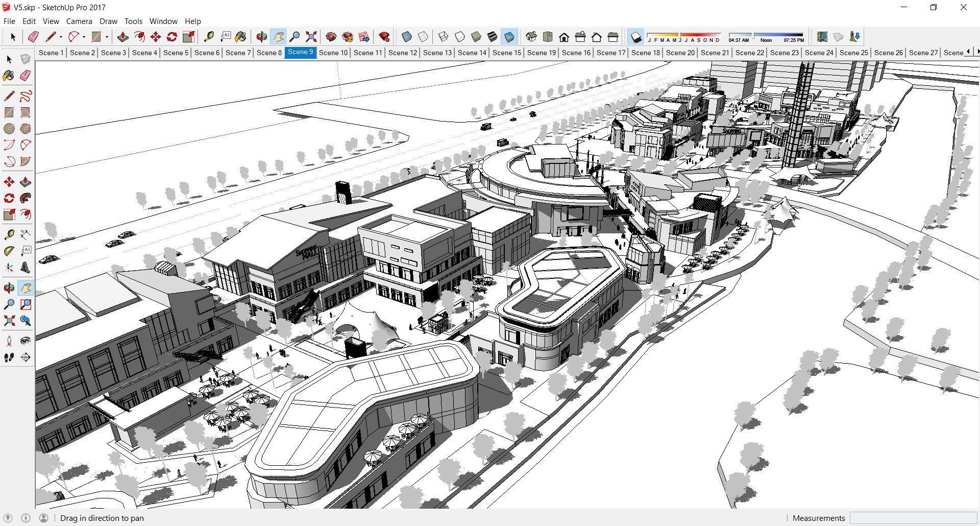This screenshot has height=526, width=980.
Task: Select the Polygon tool in the left toolbar
Action: click(x=26, y=129)
